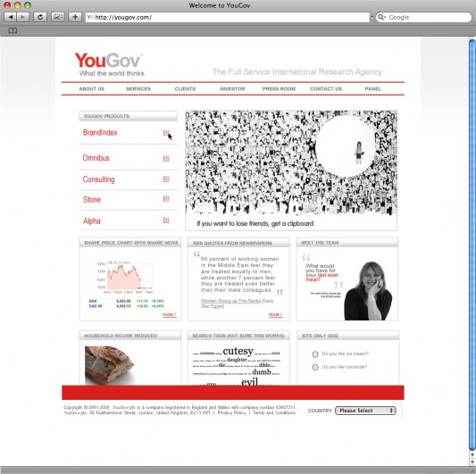
Task: Click the 'dumb' search tag
Action: pos(262,371)
